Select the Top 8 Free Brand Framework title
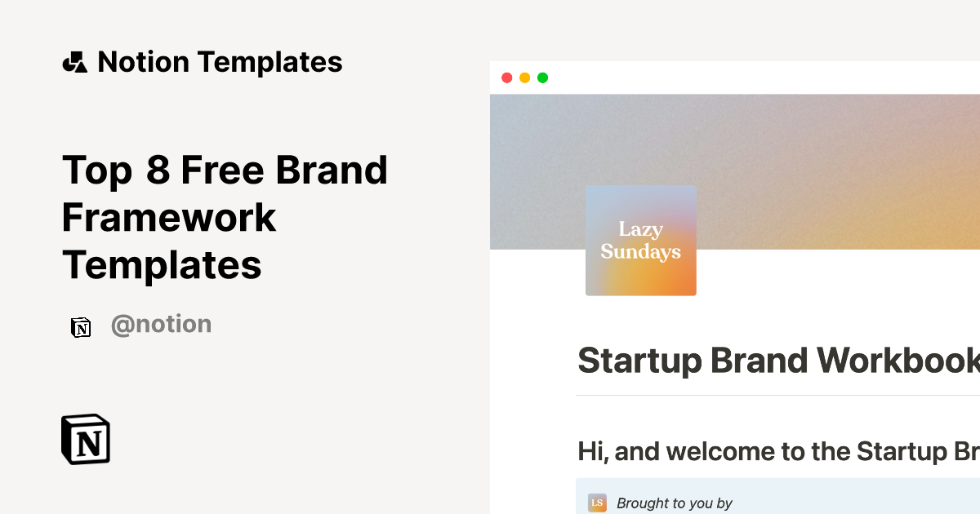 [225, 217]
